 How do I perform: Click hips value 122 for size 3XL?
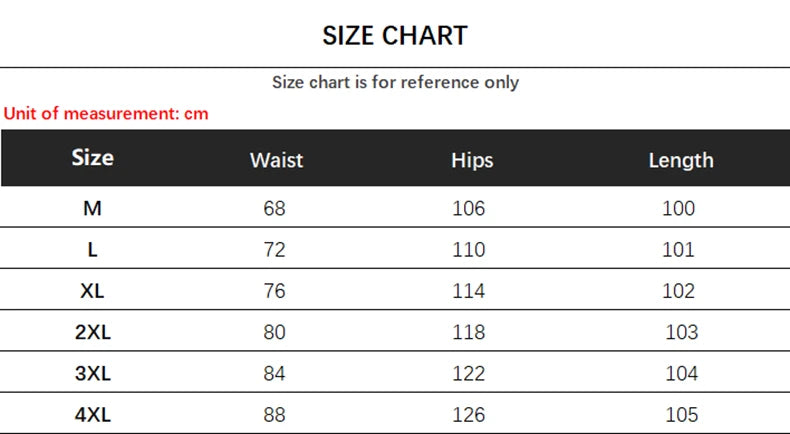coord(468,373)
